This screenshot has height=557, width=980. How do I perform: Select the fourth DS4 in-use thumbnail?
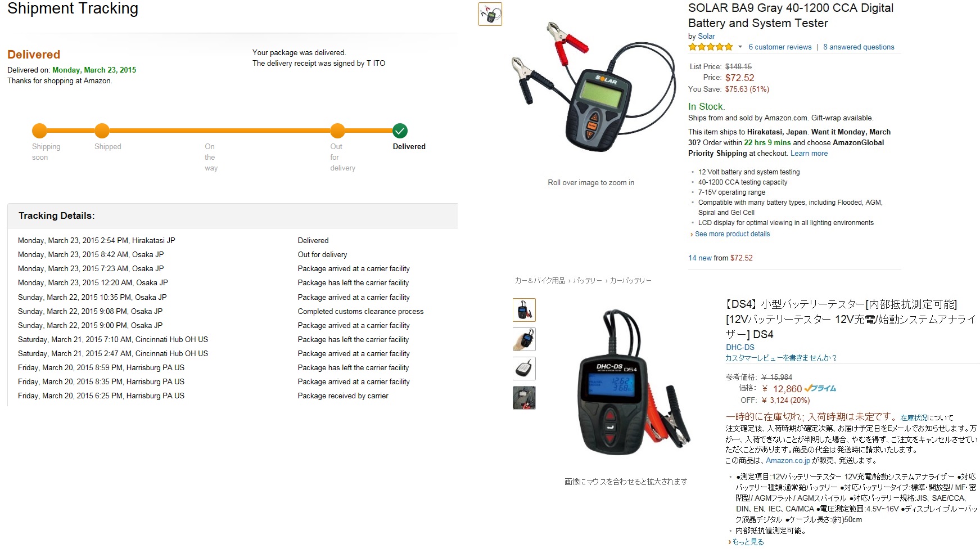[524, 398]
